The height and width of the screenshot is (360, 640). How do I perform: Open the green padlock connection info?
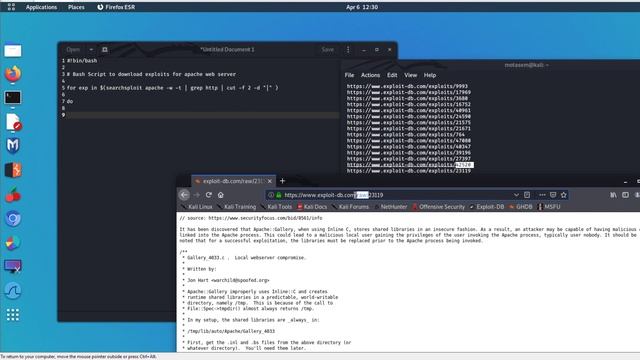click(x=279, y=195)
